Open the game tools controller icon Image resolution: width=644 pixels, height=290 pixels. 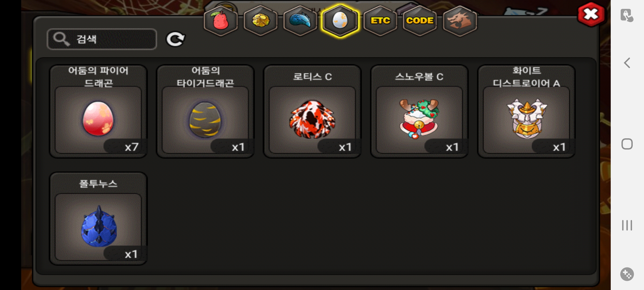coord(627,274)
